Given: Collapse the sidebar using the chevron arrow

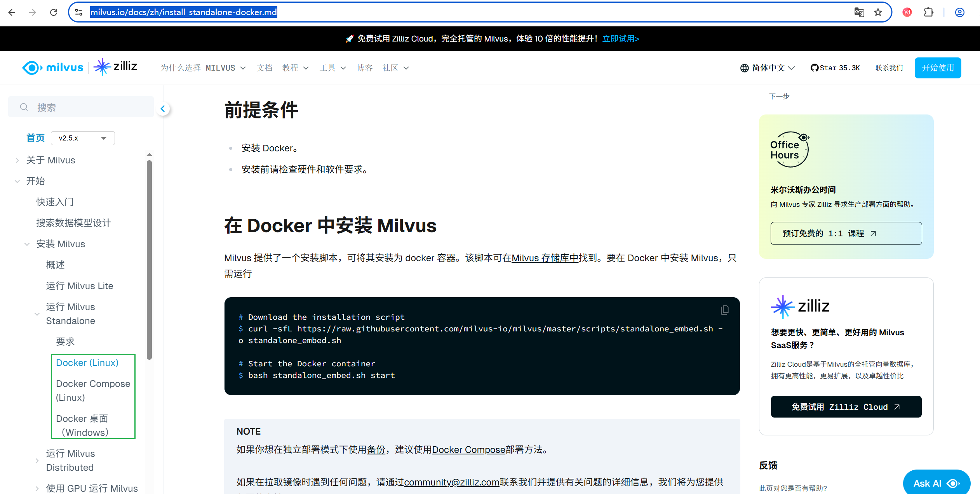Looking at the screenshot, I should point(163,109).
